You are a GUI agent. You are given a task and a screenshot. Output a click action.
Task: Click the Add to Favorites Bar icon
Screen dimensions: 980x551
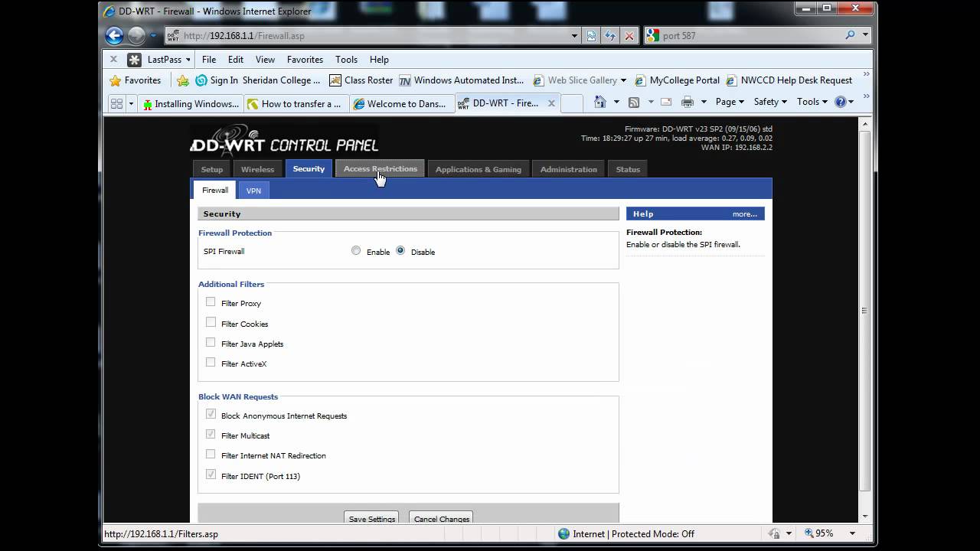pyautogui.click(x=182, y=80)
